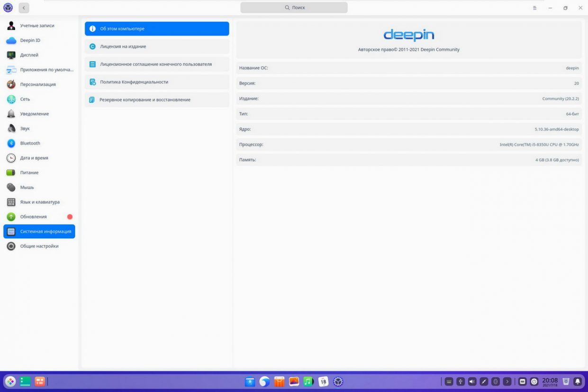Open the launcher in the dock

[10, 381]
